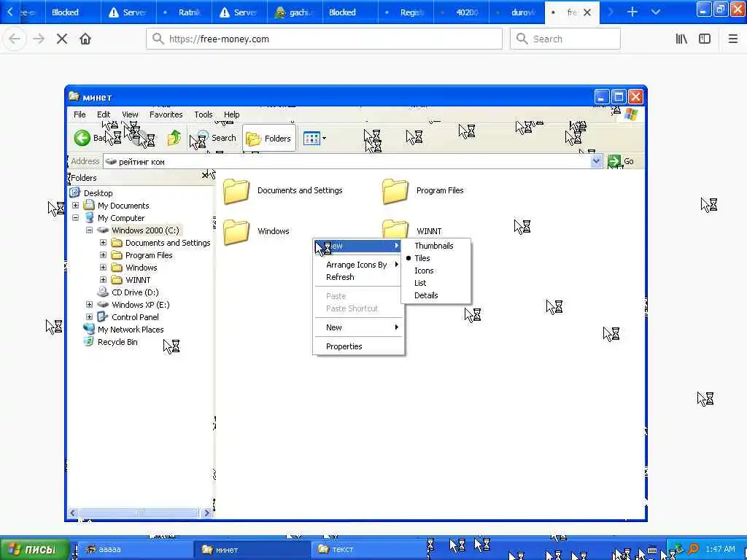This screenshot has width=747, height=560.
Task: Select CD Drive (D:) in tree
Action: [x=135, y=292]
